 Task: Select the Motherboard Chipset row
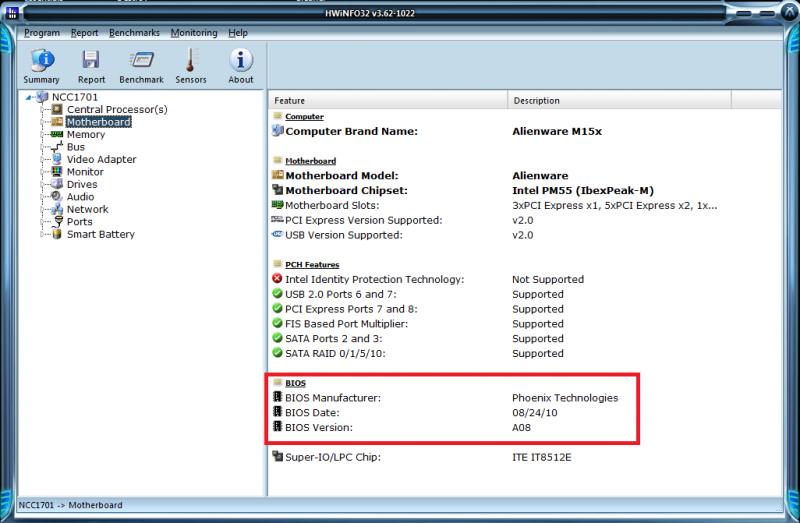tap(347, 190)
